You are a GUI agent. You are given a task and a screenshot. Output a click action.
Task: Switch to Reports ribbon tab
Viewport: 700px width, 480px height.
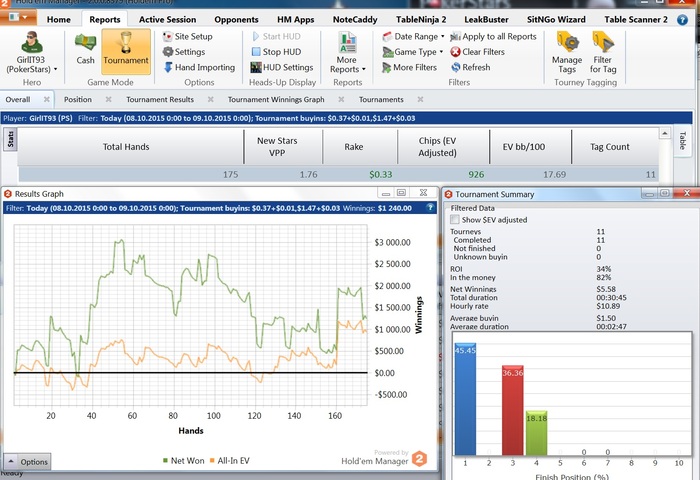[104, 20]
